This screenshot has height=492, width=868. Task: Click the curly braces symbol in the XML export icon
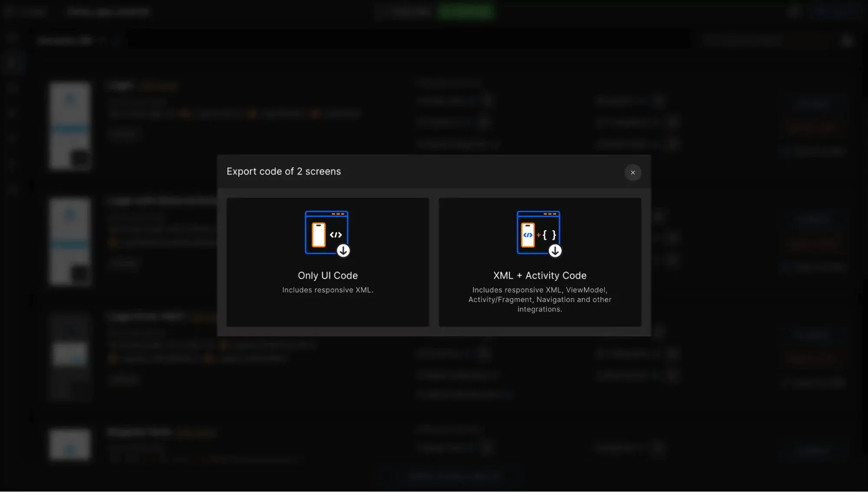[x=550, y=235]
